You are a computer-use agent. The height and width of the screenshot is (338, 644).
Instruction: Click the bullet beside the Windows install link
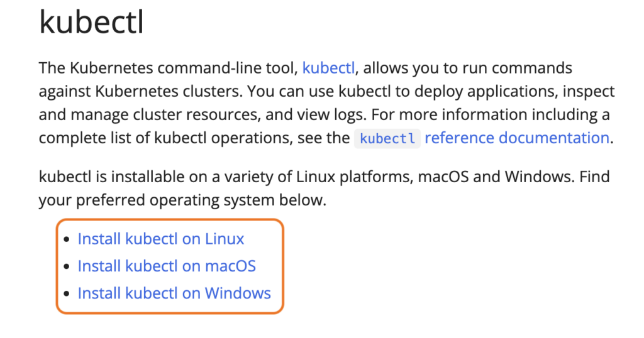click(67, 293)
